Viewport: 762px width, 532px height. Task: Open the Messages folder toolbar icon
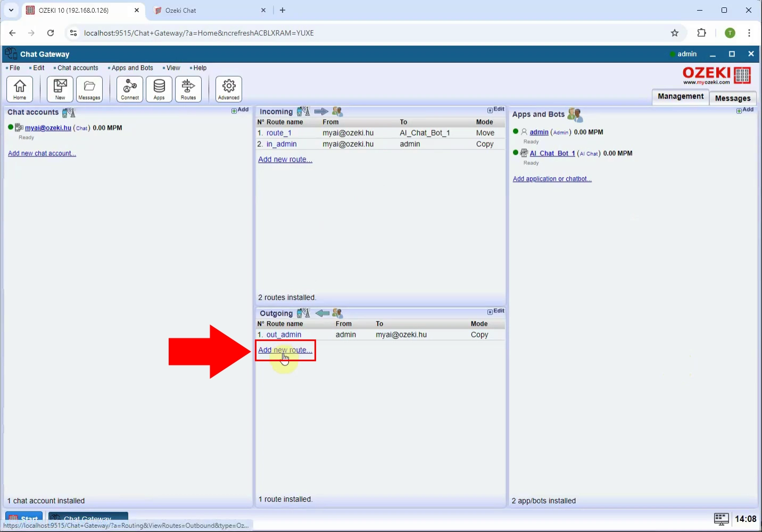[89, 89]
